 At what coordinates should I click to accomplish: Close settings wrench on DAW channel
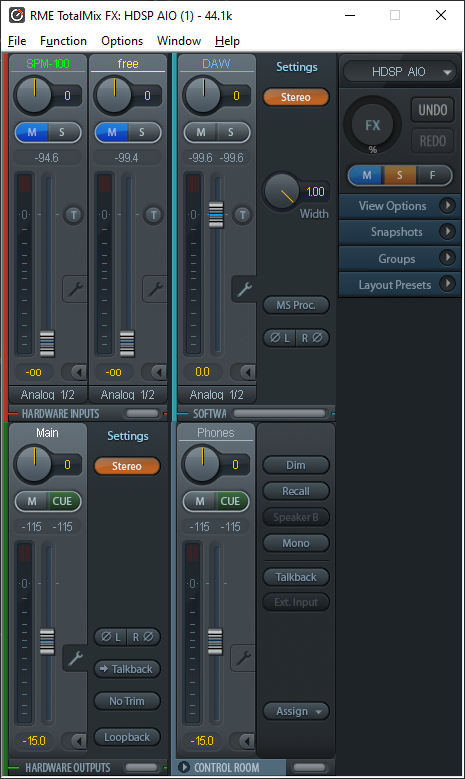pos(244,289)
